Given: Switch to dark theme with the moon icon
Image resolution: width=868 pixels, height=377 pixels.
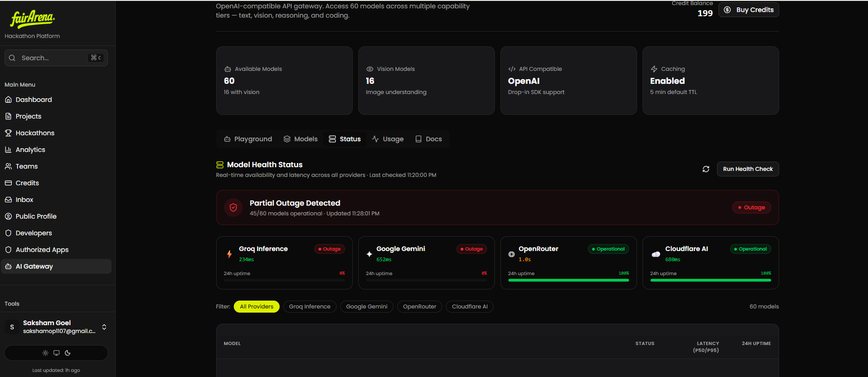Looking at the screenshot, I should click(x=68, y=353).
